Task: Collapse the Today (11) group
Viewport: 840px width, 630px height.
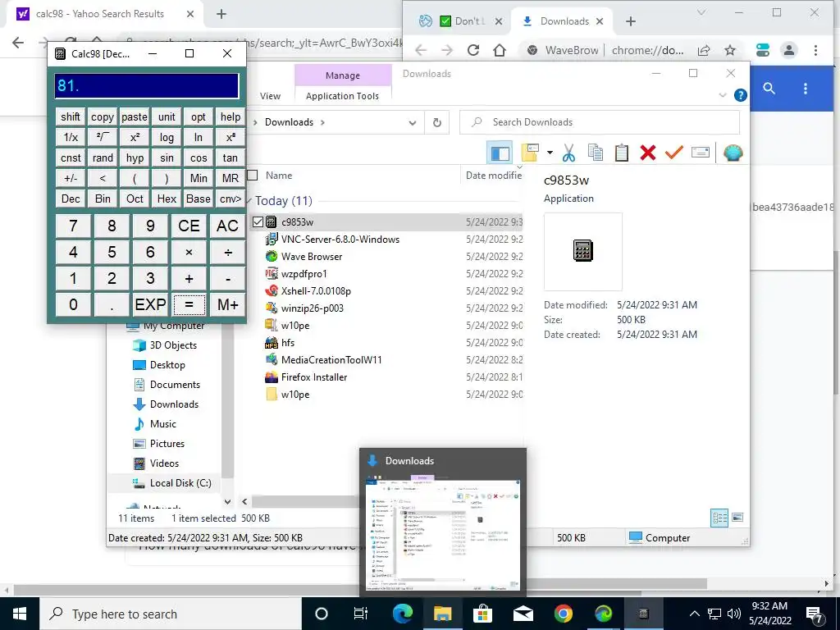Action: 249,201
